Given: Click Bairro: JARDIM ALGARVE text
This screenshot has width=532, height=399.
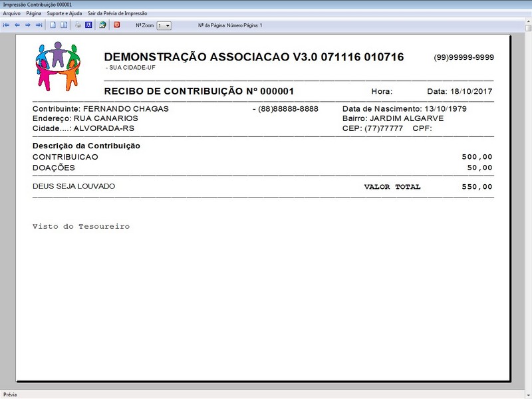Looking at the screenshot, I should tap(393, 118).
